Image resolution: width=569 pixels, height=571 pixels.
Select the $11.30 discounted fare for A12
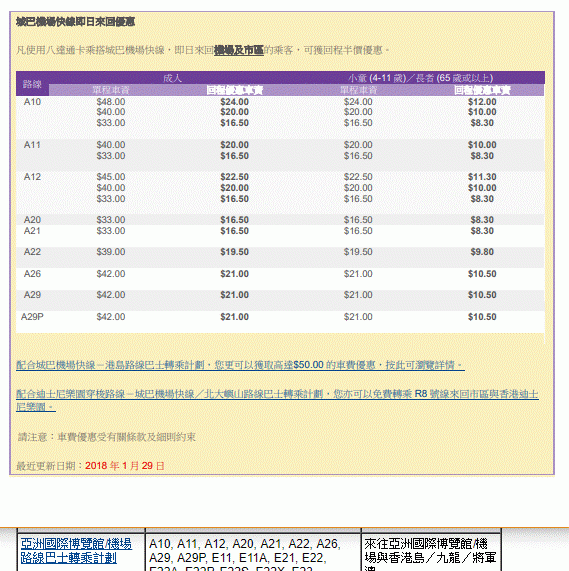click(482, 177)
